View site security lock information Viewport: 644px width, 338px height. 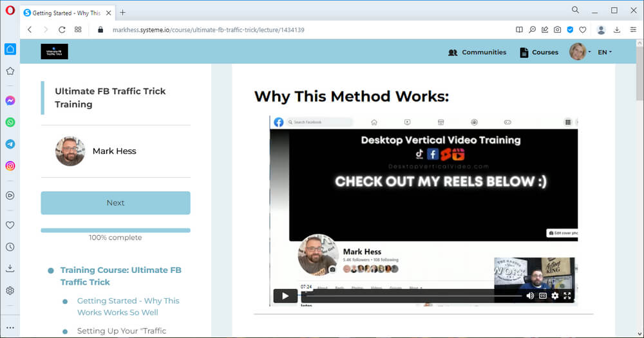click(x=100, y=30)
